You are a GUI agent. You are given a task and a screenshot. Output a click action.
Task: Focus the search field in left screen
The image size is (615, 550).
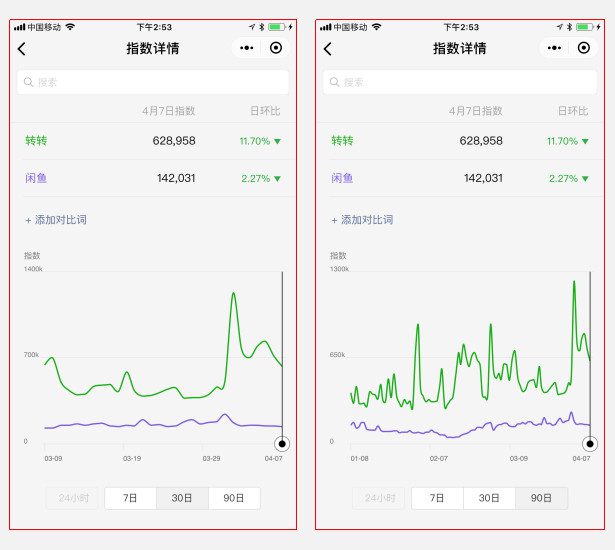point(153,82)
